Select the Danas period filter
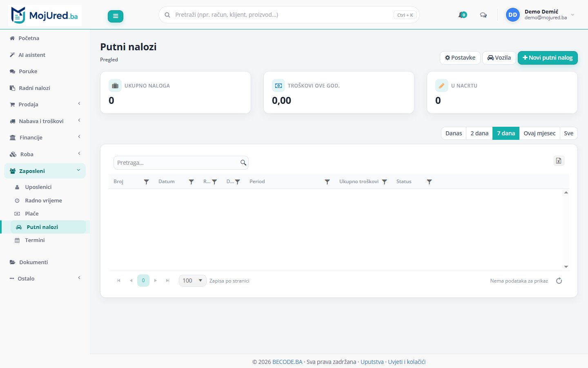588x368 pixels. (x=454, y=133)
